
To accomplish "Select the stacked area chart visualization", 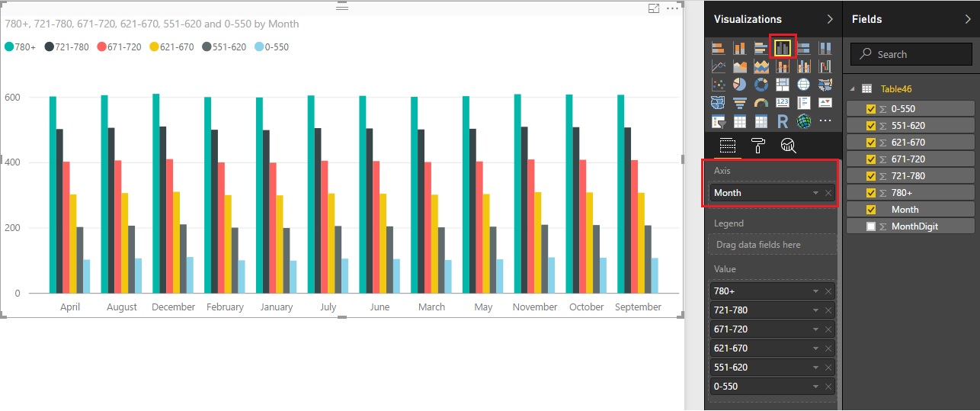I will pyautogui.click(x=761, y=66).
